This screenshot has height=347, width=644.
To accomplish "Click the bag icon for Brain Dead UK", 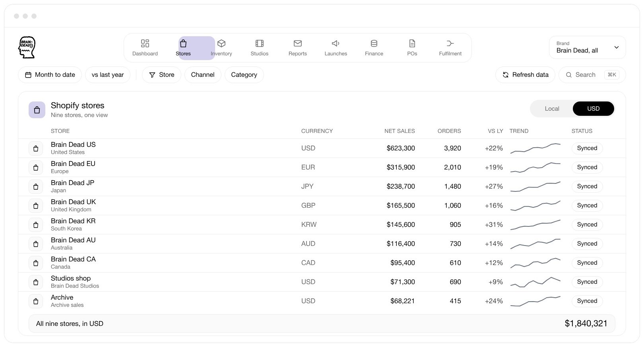I will (36, 206).
